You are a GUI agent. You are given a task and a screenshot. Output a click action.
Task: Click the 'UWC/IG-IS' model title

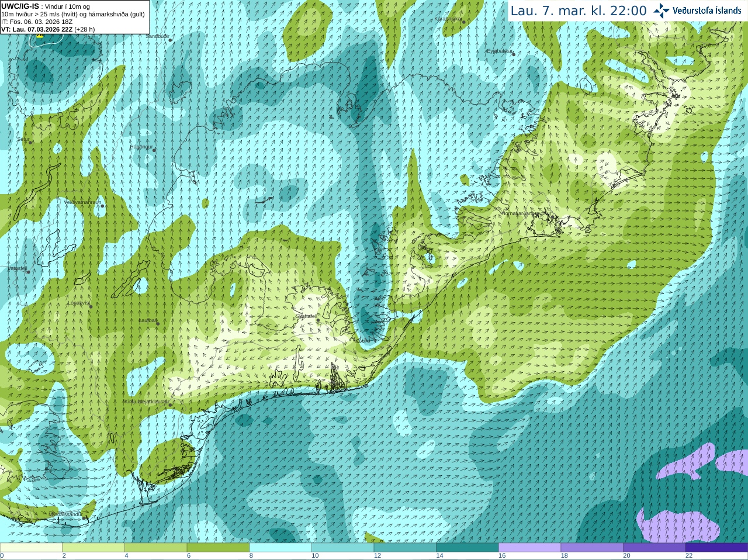click(20, 6)
